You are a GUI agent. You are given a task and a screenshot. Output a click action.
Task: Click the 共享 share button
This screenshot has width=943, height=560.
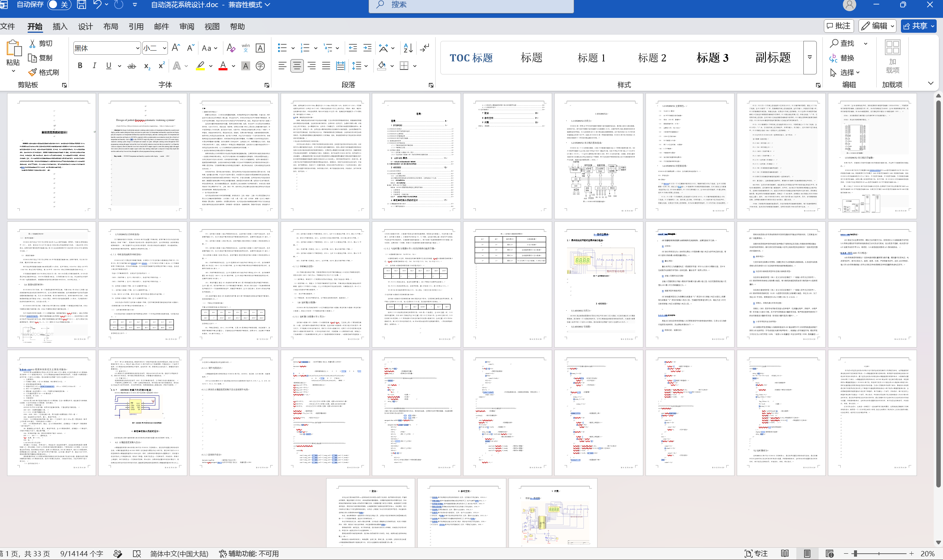point(918,26)
